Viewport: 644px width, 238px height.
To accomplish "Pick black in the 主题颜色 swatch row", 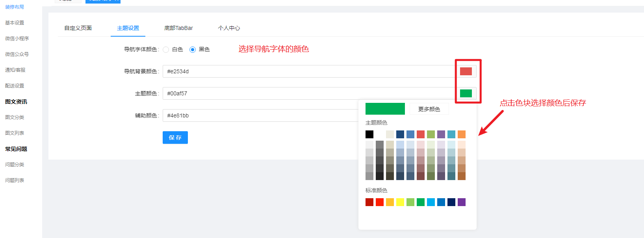I will point(369,134).
